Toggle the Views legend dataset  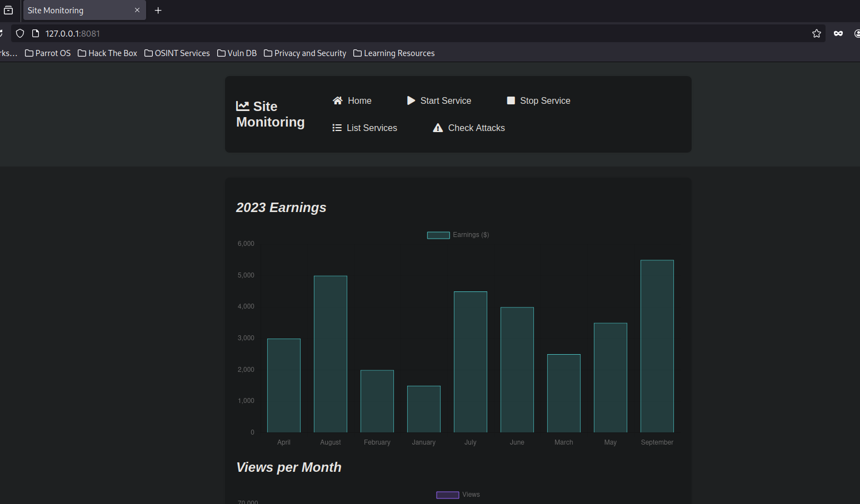[x=458, y=495]
